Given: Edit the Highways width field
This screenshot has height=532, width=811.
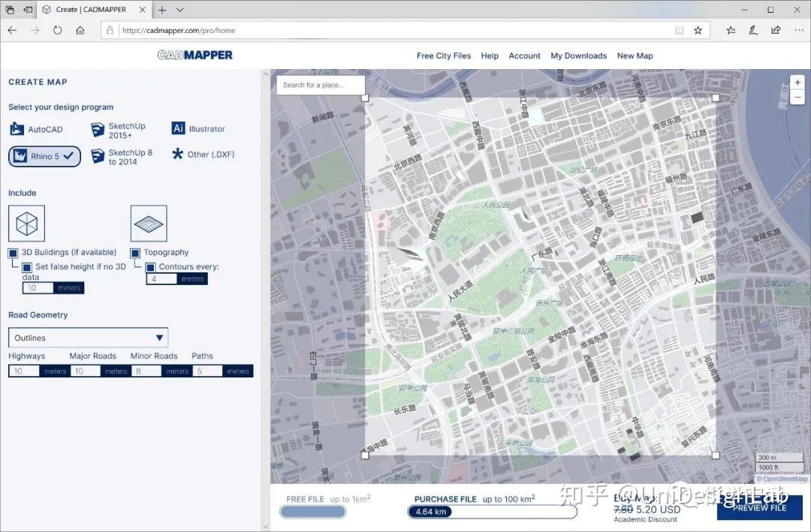Looking at the screenshot, I should click(24, 371).
